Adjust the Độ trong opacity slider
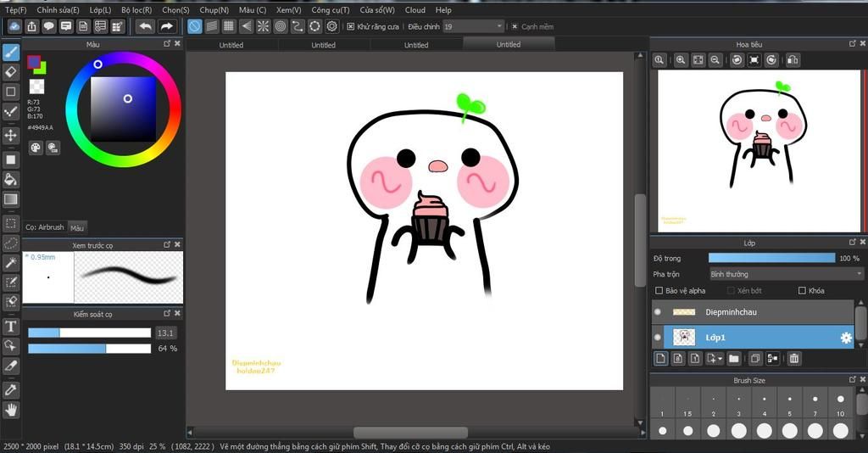Image resolution: width=868 pixels, height=453 pixels. pyautogui.click(x=771, y=258)
